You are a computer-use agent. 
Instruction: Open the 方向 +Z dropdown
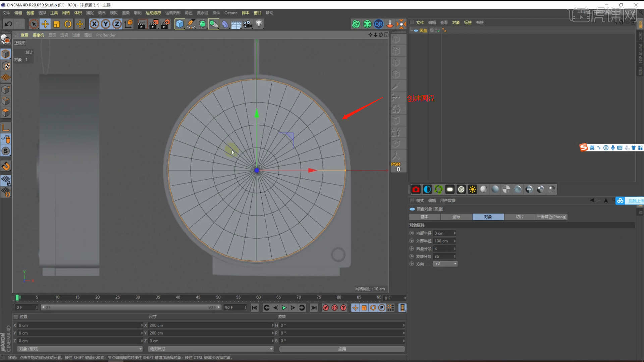click(445, 264)
